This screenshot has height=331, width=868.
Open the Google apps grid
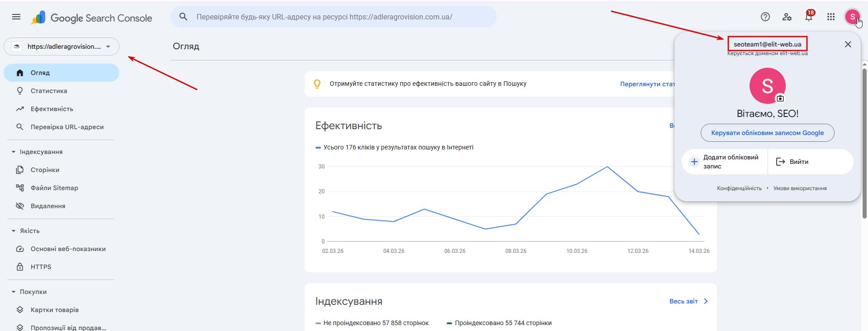coord(831,17)
